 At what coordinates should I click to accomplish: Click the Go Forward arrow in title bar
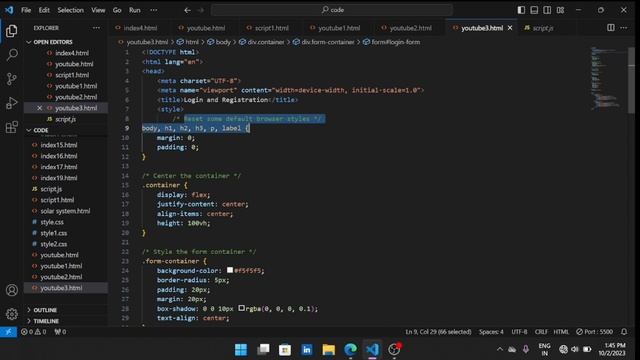click(x=201, y=10)
